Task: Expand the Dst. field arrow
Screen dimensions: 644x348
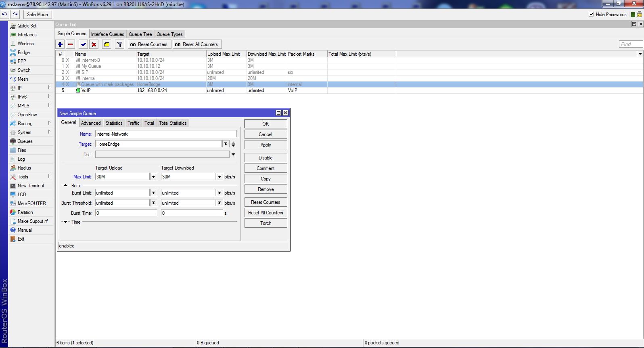Action: (233, 154)
